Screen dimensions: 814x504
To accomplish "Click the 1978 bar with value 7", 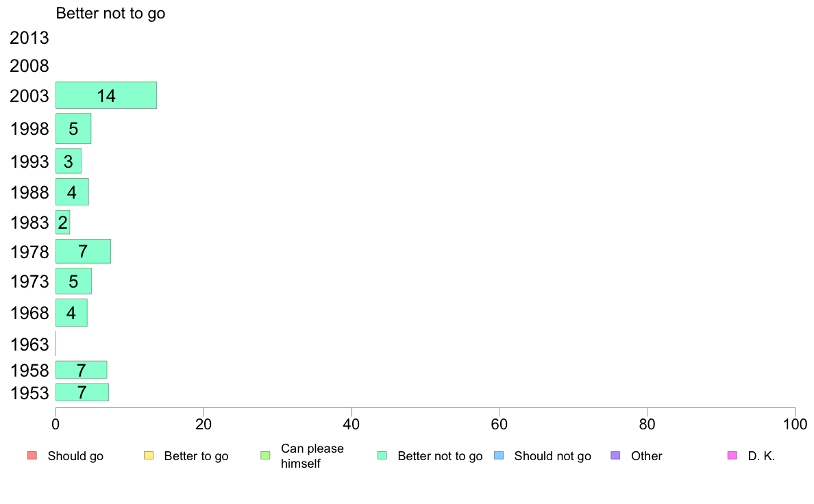I will click(83, 252).
